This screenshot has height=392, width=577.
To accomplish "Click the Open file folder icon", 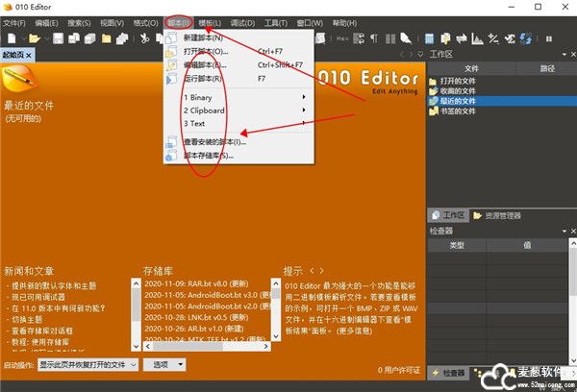I will point(35,38).
